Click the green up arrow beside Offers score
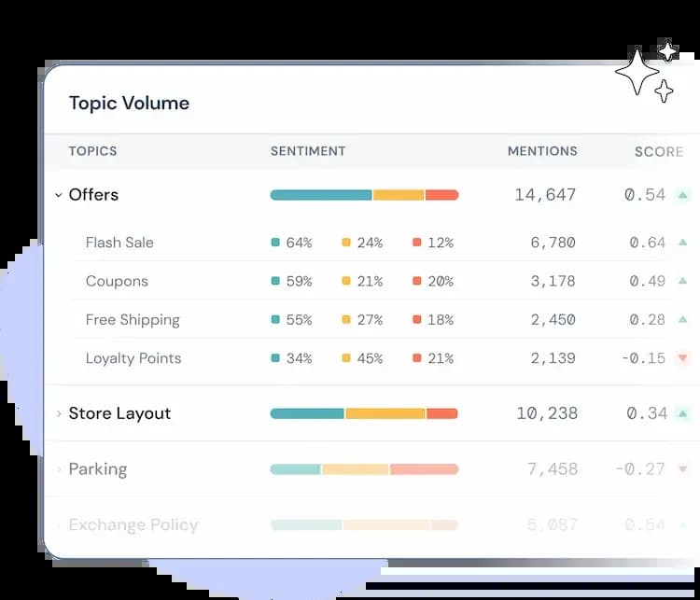 click(x=683, y=195)
